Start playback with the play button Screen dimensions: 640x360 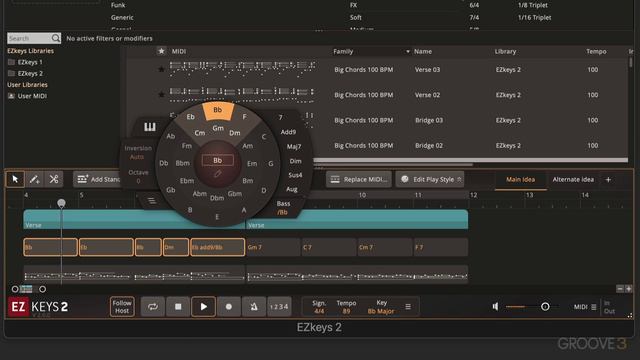(203, 307)
